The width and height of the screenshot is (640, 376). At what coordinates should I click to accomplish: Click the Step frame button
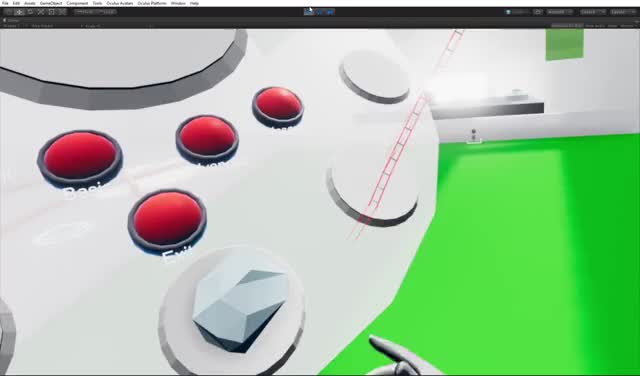click(x=330, y=12)
